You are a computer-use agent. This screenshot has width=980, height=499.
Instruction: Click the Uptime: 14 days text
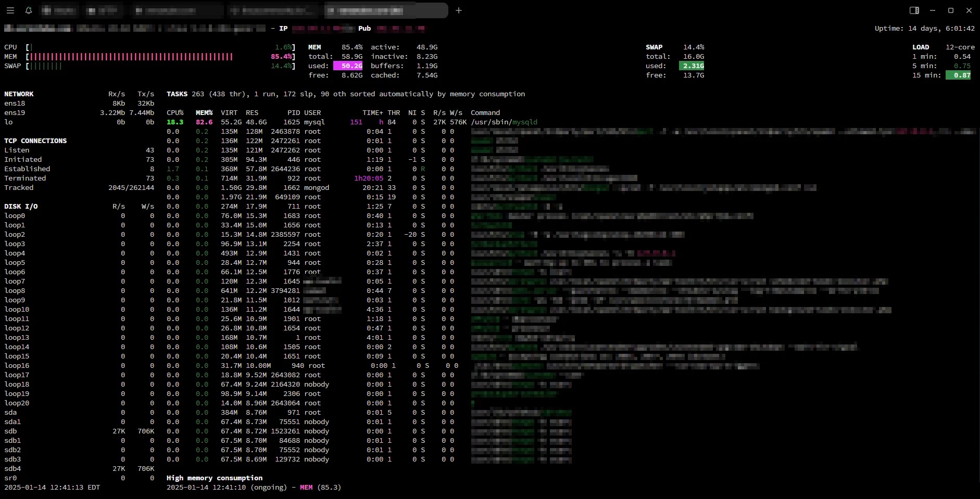925,29
